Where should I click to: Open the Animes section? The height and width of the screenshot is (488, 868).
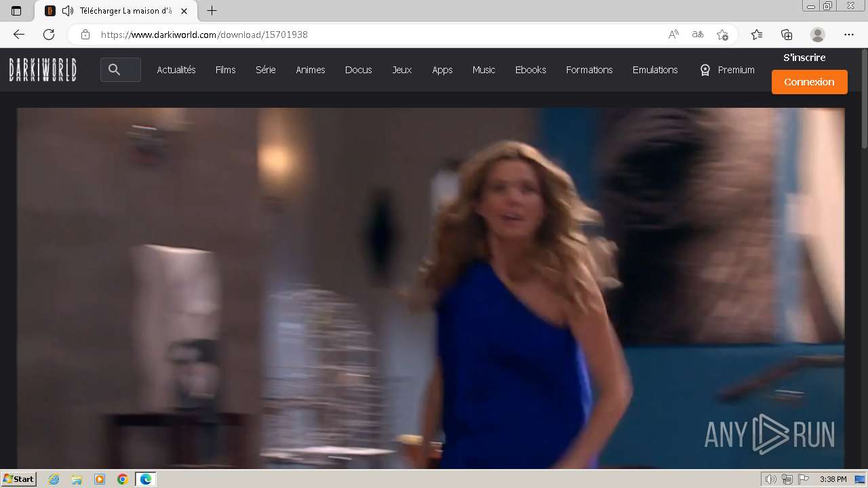(x=311, y=70)
